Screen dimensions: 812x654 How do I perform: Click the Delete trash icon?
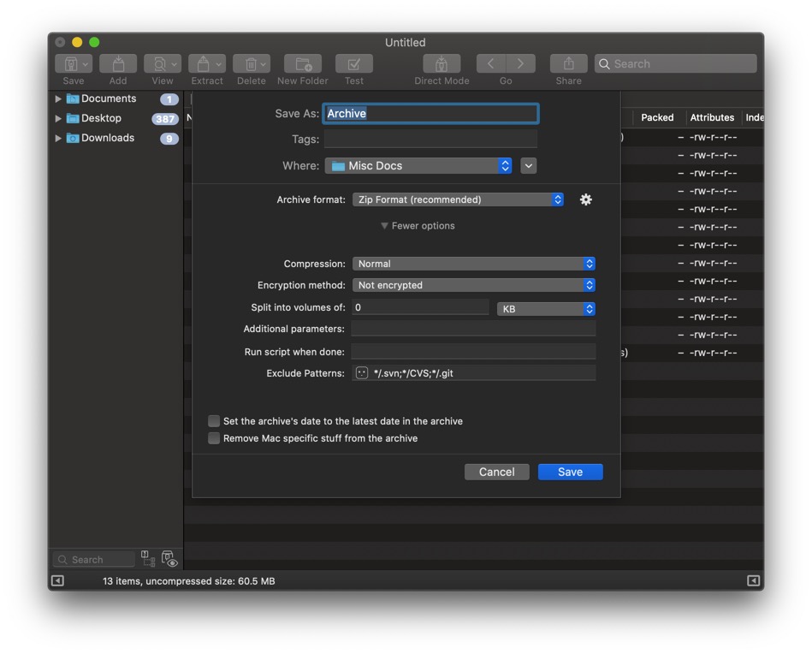[251, 63]
